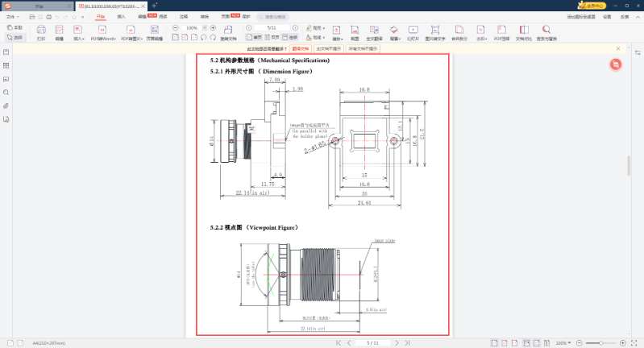Open the thumbnails panel in left sidebar
Image resolution: width=644 pixels, height=348 pixels.
point(6,64)
